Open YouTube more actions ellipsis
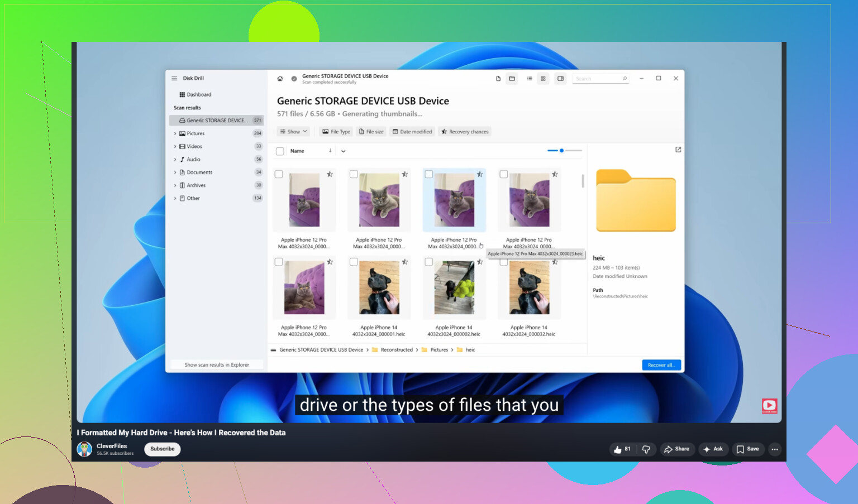 click(x=775, y=449)
